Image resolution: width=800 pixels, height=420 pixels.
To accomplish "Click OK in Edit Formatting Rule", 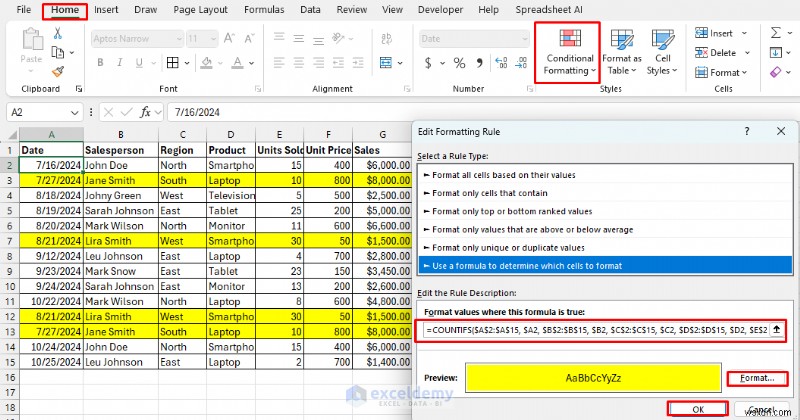I will click(698, 409).
